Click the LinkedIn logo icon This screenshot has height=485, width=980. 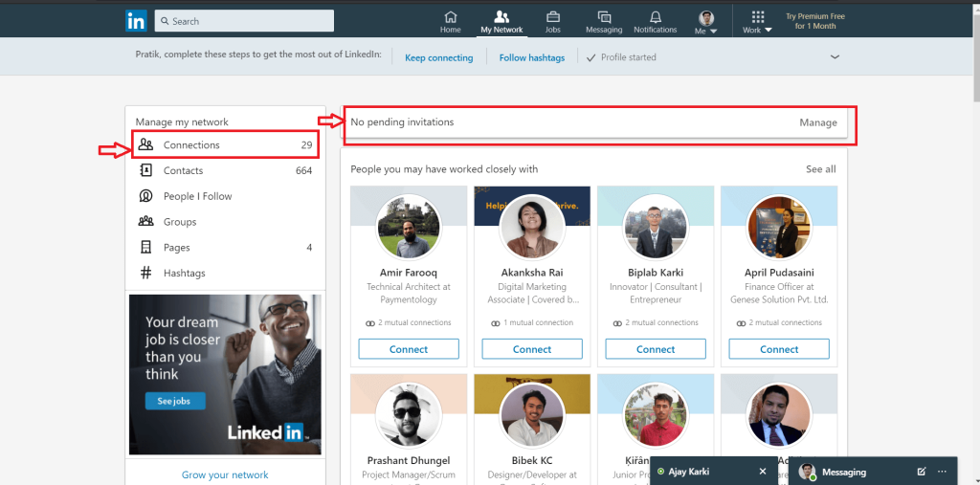tap(136, 20)
